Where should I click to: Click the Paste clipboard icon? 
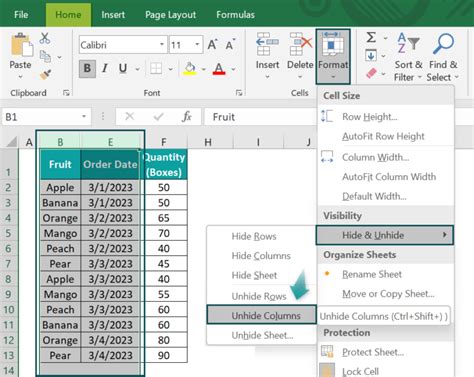[x=22, y=45]
